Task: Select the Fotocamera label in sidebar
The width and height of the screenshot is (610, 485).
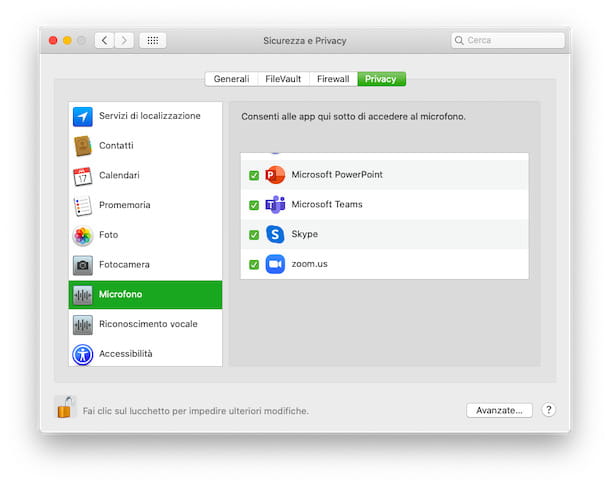Action: click(124, 264)
